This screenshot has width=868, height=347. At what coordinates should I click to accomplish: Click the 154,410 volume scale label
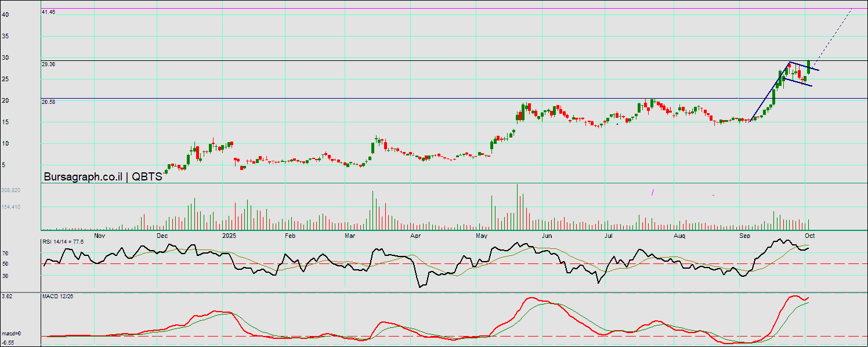(11, 207)
